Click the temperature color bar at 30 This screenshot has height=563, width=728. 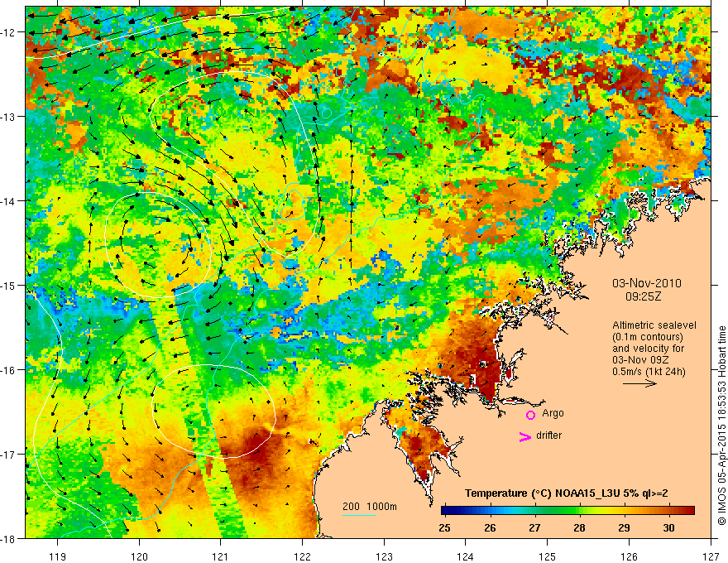[668, 511]
